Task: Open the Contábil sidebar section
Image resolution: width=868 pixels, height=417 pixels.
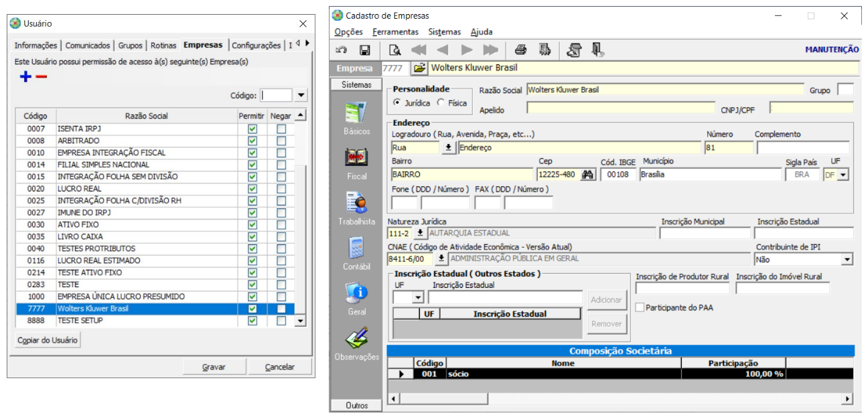Action: pos(357,254)
